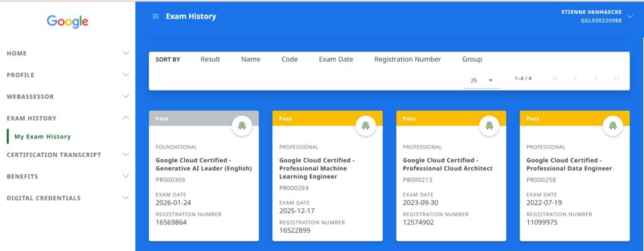Go to the next page arrow

[x=596, y=79]
